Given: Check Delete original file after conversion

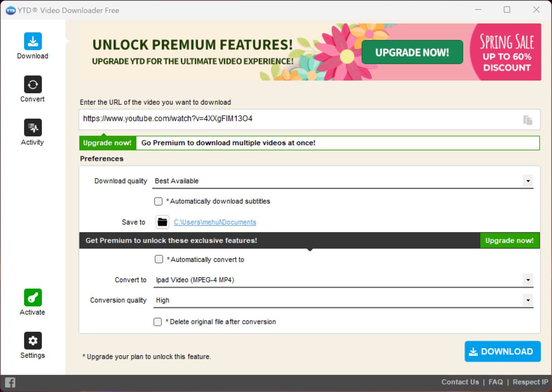Looking at the screenshot, I should point(158,322).
